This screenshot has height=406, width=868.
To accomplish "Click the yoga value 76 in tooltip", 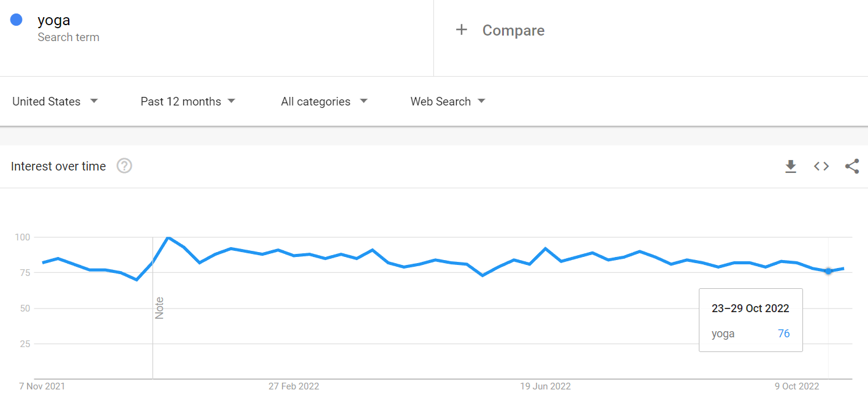I will pos(783,333).
